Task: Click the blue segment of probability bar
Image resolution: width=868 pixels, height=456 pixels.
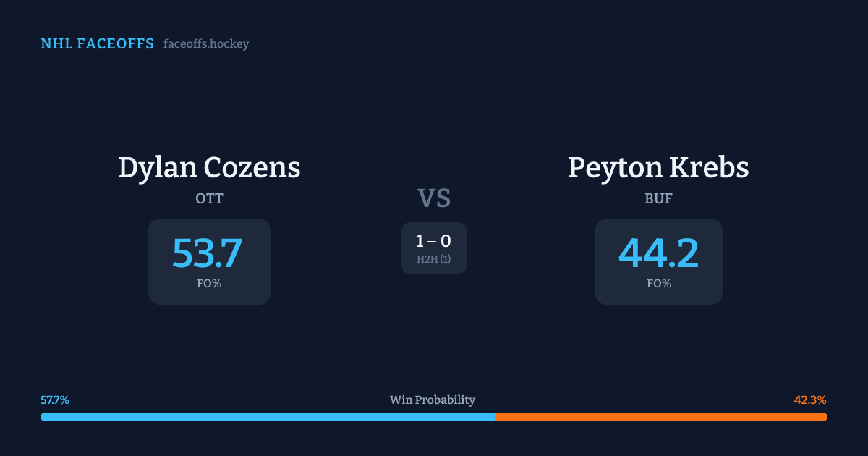Action: (x=268, y=417)
